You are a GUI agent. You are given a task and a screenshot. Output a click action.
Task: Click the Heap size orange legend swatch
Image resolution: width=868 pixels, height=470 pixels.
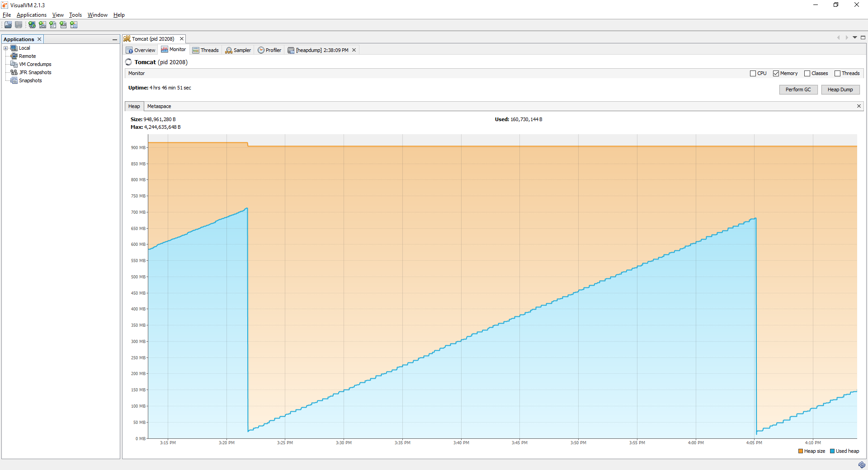(801, 451)
